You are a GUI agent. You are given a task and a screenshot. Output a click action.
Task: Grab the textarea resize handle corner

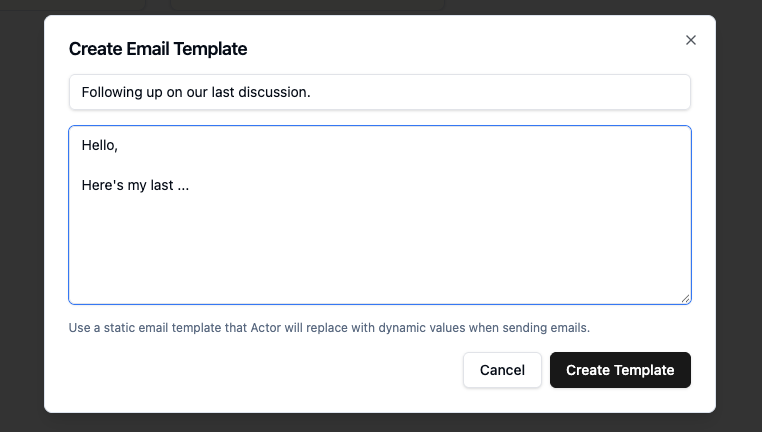tap(686, 298)
